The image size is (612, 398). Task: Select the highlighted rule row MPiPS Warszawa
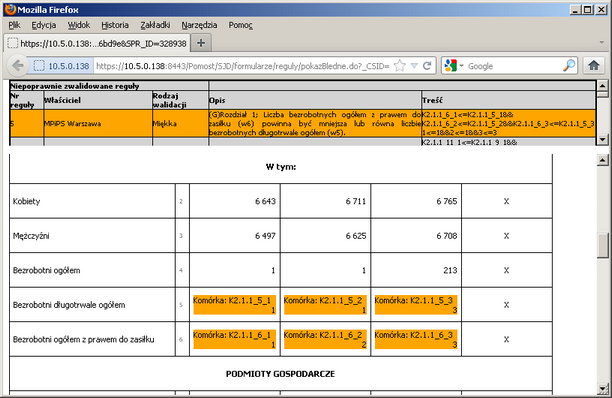[302, 123]
